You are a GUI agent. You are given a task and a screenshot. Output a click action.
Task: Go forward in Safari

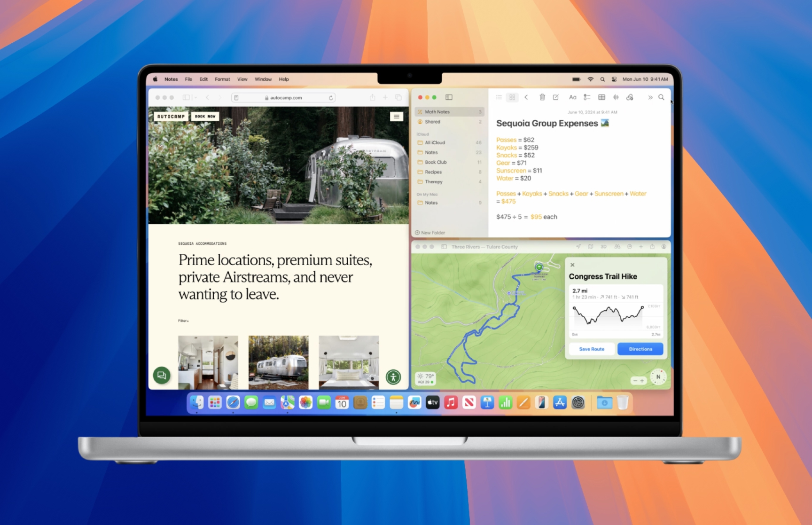[219, 98]
